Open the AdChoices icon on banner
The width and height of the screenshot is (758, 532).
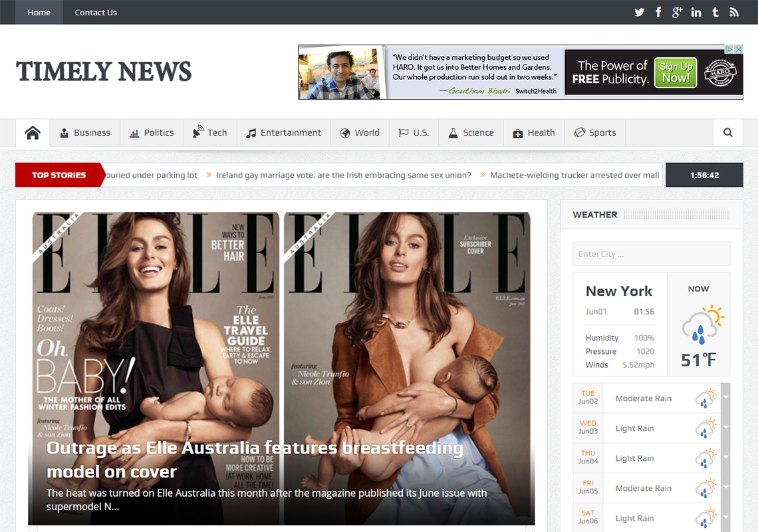[x=729, y=49]
